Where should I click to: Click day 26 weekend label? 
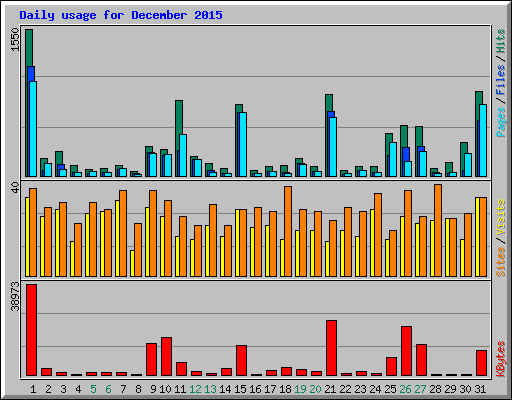pos(405,389)
